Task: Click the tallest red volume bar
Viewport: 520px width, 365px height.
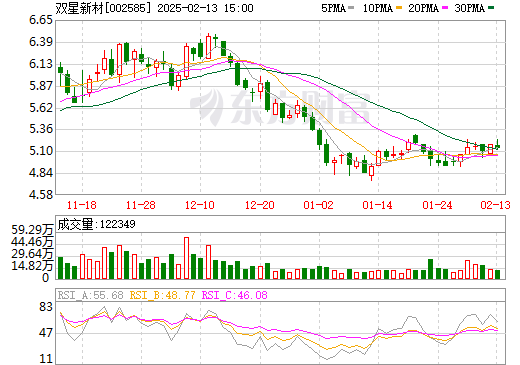Action: [186, 258]
